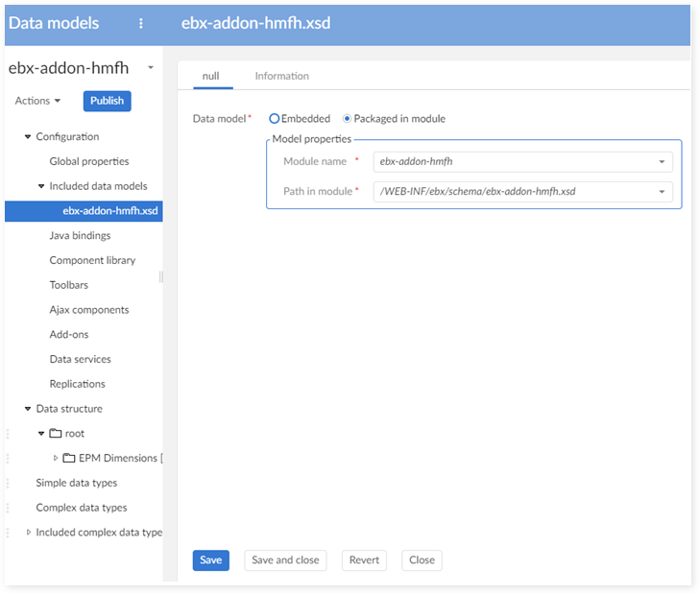
Task: Collapse the Configuration tree section
Action: click(28, 137)
